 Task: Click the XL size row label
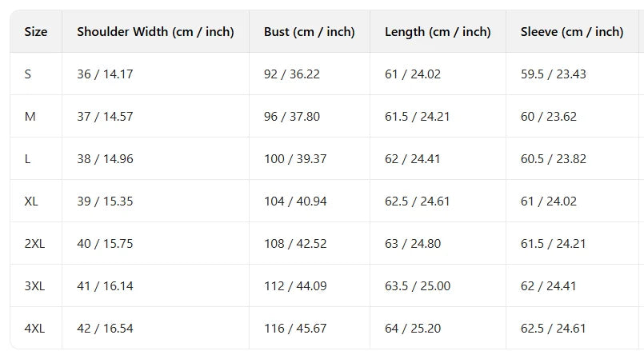click(32, 201)
